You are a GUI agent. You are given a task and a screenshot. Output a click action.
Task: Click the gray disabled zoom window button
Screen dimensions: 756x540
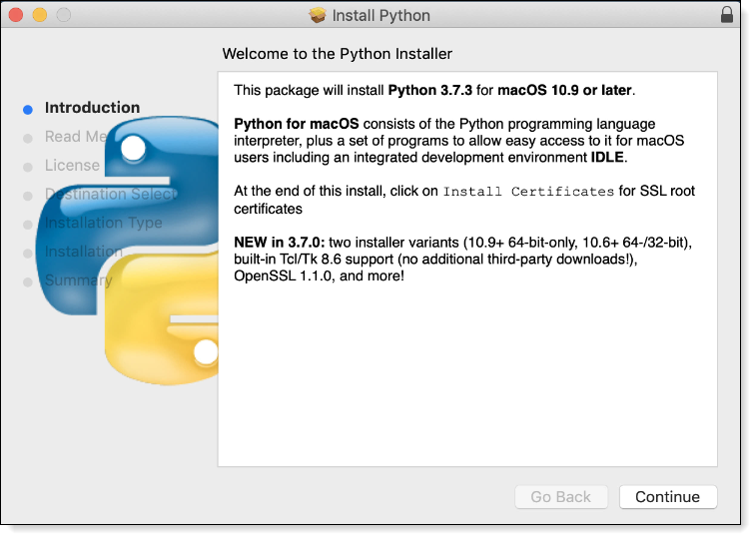coord(64,15)
